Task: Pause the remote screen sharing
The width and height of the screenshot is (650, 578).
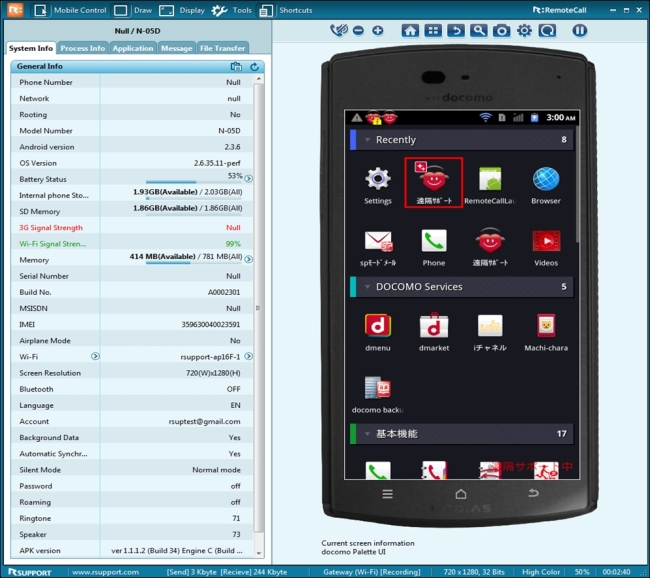Action: pos(580,30)
